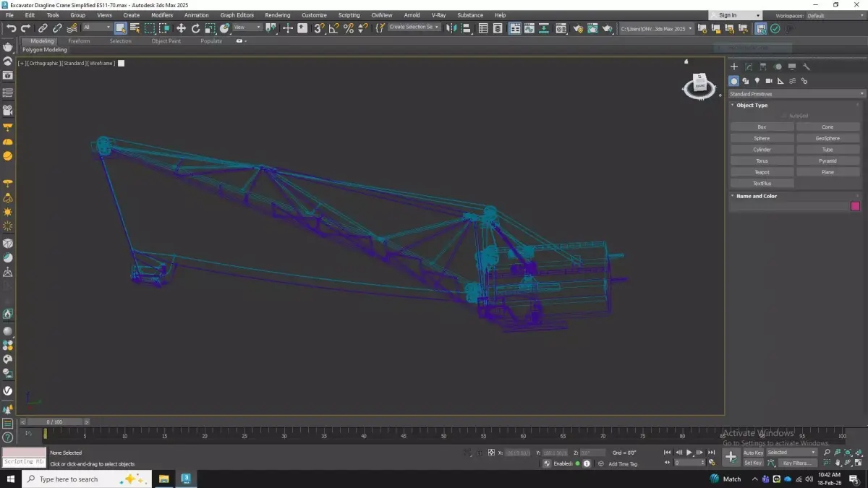Screen dimensions: 868x488
Task: Activate the Select Object tool
Action: [120, 28]
